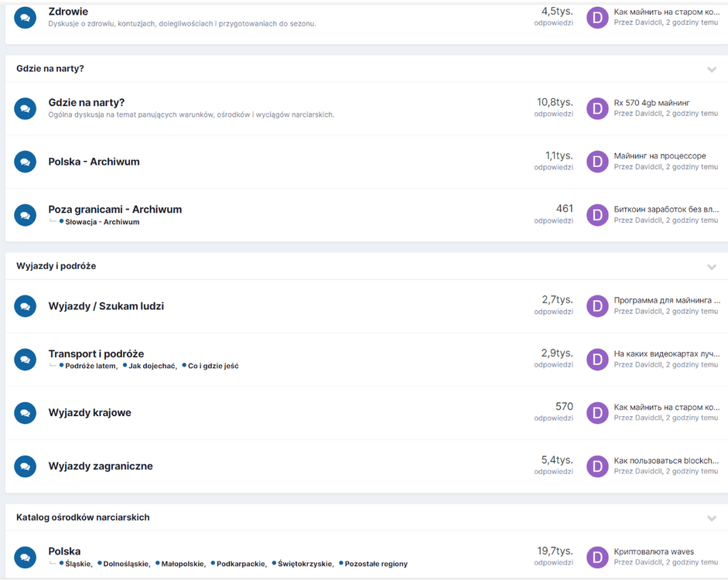Viewport: 728px width, 580px height.
Task: Collapse the Katalog ośrodków narciarskich section
Action: pyautogui.click(x=712, y=518)
